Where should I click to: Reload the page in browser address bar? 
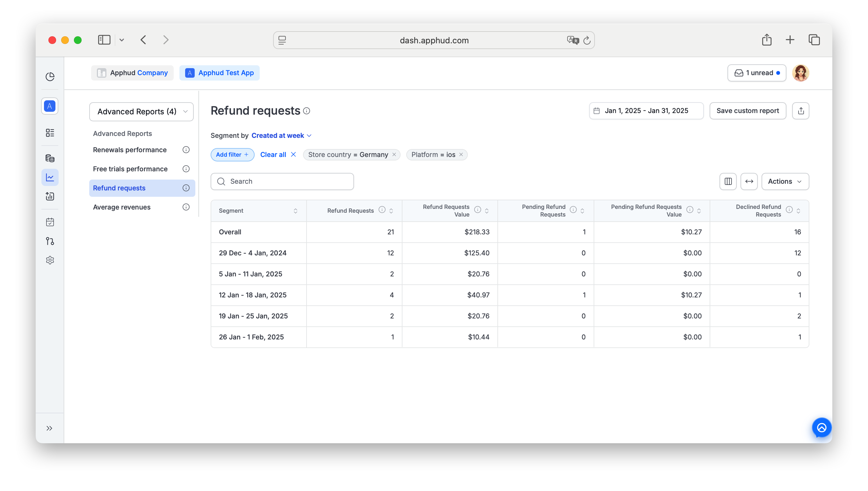[587, 40]
